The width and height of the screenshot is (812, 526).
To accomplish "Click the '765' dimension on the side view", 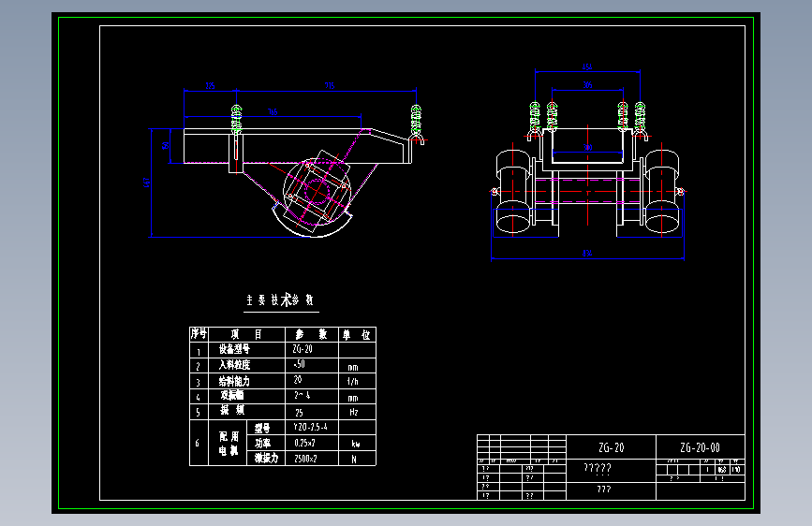I will click(273, 111).
